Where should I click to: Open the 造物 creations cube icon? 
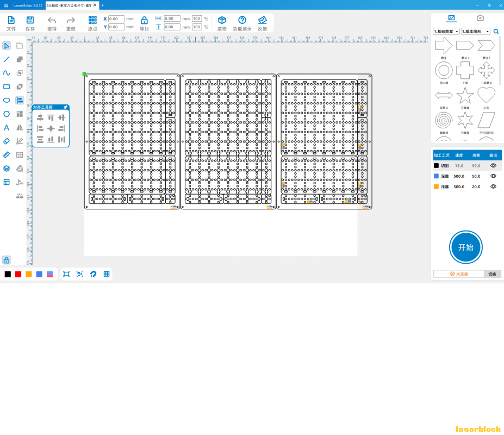tap(222, 23)
